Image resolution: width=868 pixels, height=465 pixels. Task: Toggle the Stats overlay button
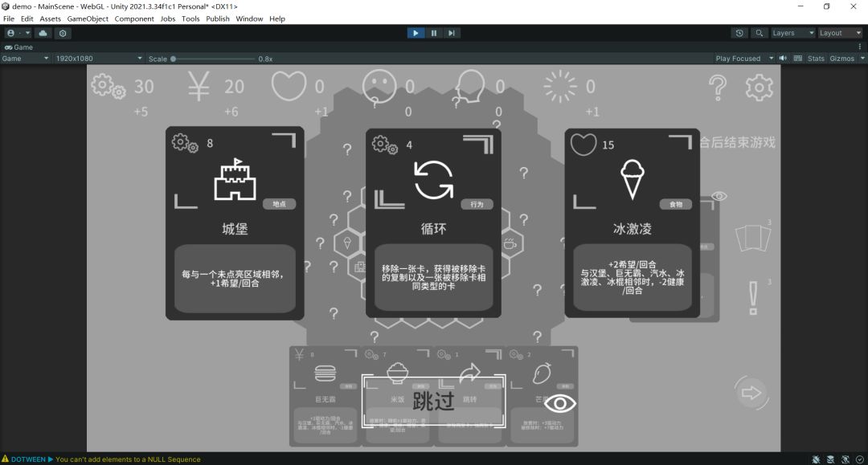(816, 59)
